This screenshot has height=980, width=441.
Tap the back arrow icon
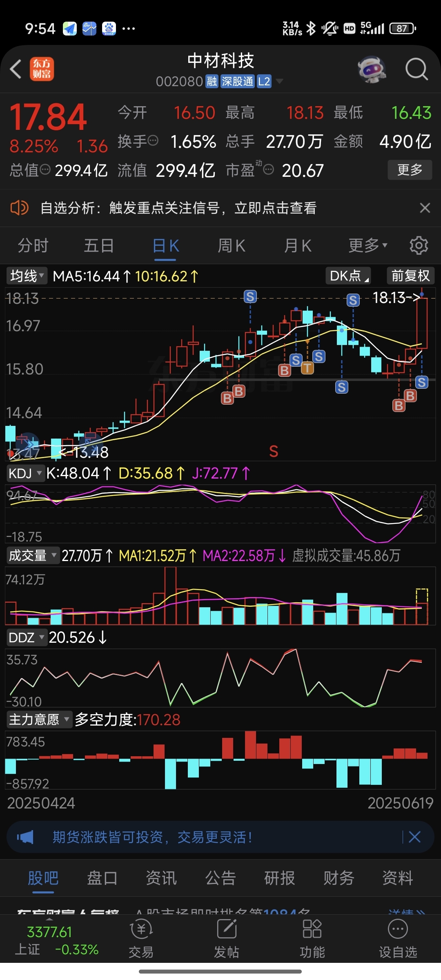click(x=16, y=69)
